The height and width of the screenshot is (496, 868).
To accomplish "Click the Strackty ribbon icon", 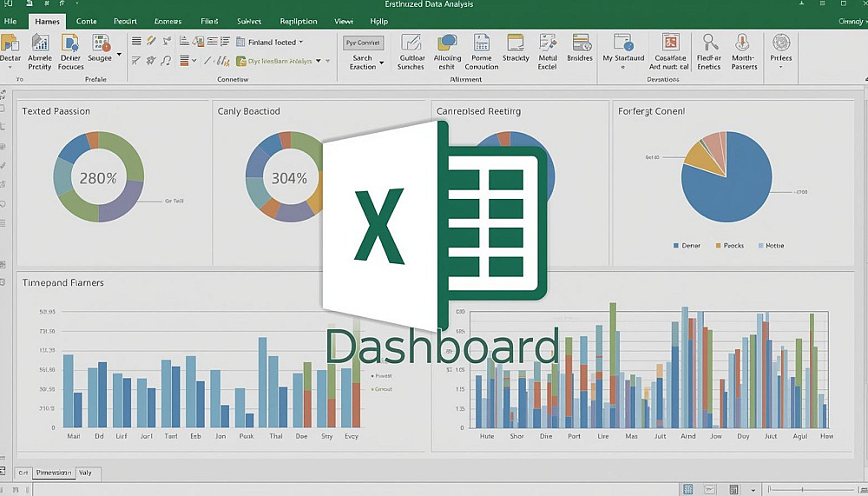I will pos(516,43).
